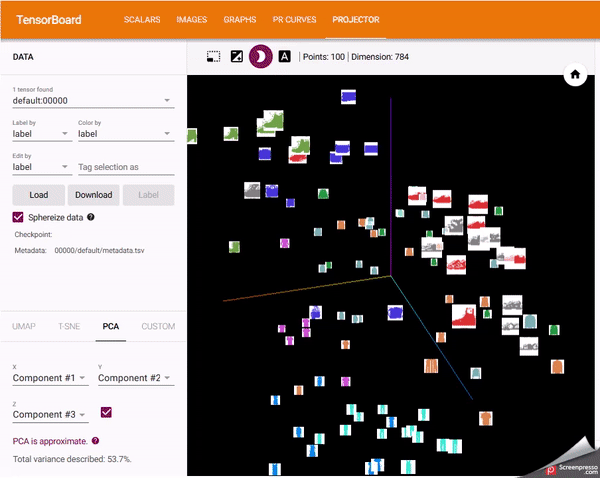This screenshot has width=600, height=478.
Task: Click the PCA is approximate text
Action: 50,441
